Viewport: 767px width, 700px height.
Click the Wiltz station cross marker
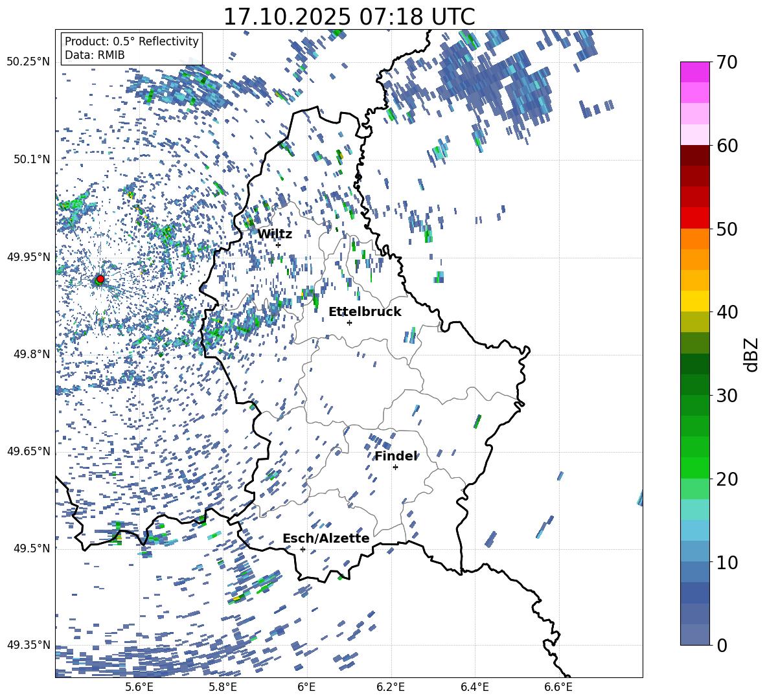tap(278, 245)
